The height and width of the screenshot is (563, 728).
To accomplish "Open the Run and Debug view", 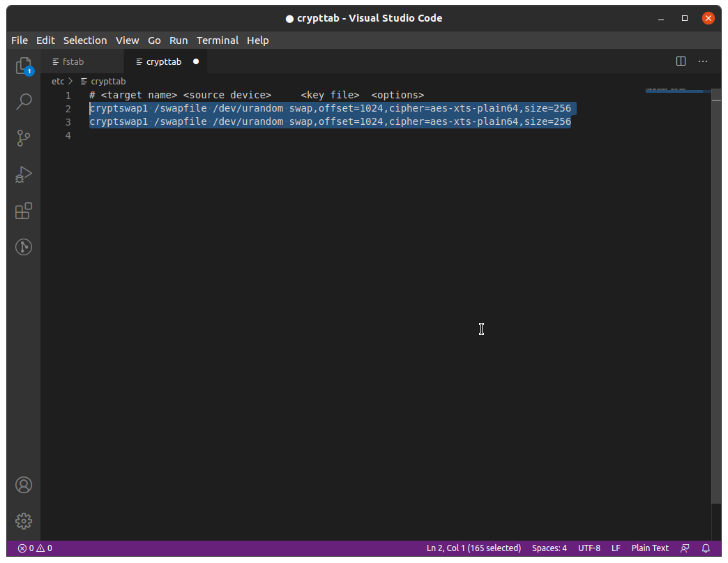I will click(x=23, y=174).
